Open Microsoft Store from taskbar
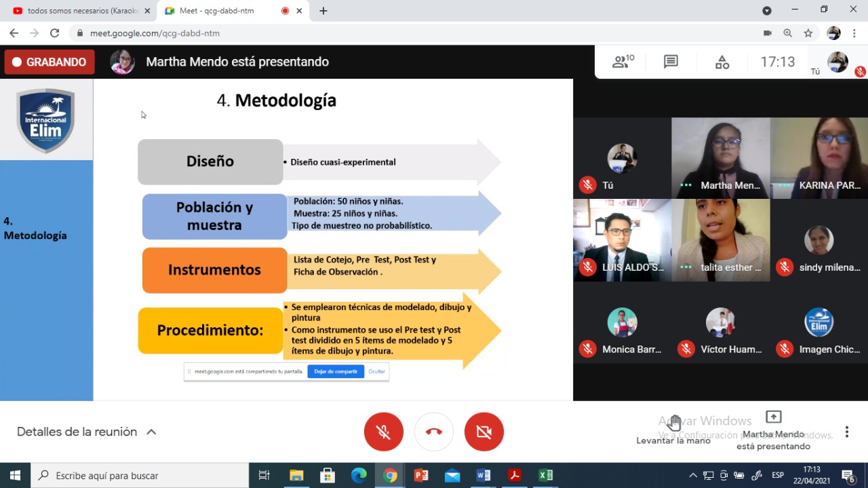Image resolution: width=868 pixels, height=488 pixels. [328, 475]
